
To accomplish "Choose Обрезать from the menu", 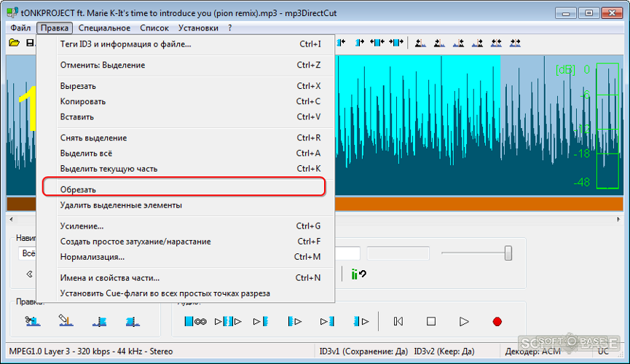I will (185, 189).
